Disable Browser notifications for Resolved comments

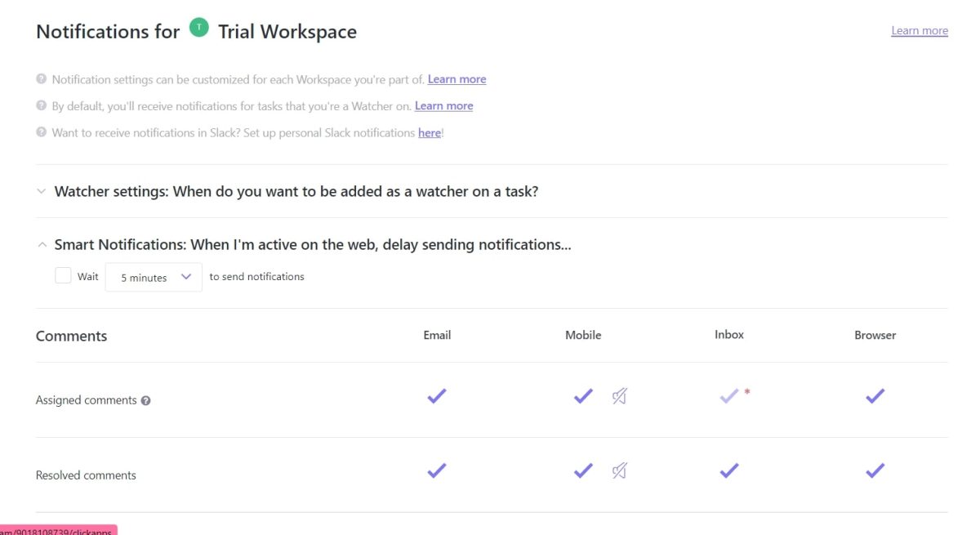click(x=875, y=470)
